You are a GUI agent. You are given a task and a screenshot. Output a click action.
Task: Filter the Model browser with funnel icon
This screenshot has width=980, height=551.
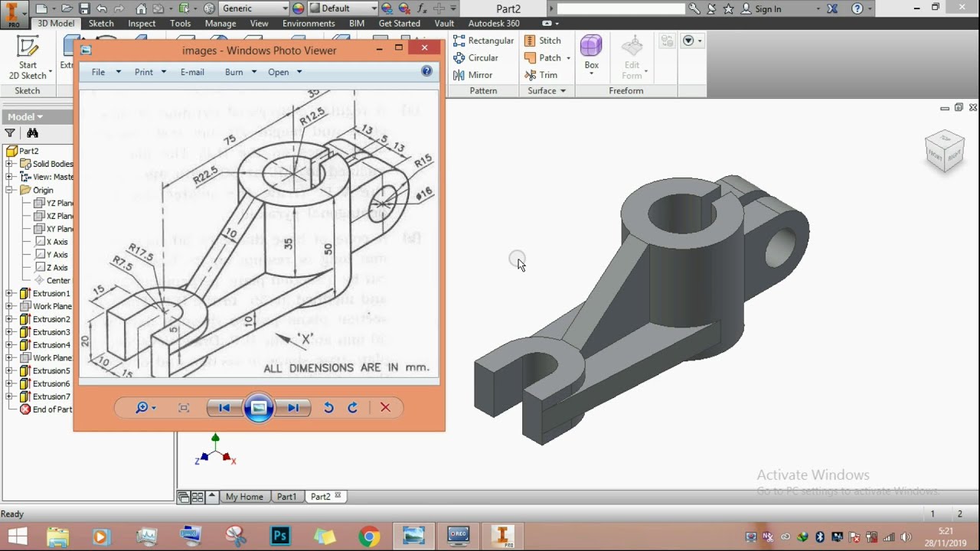pos(10,133)
